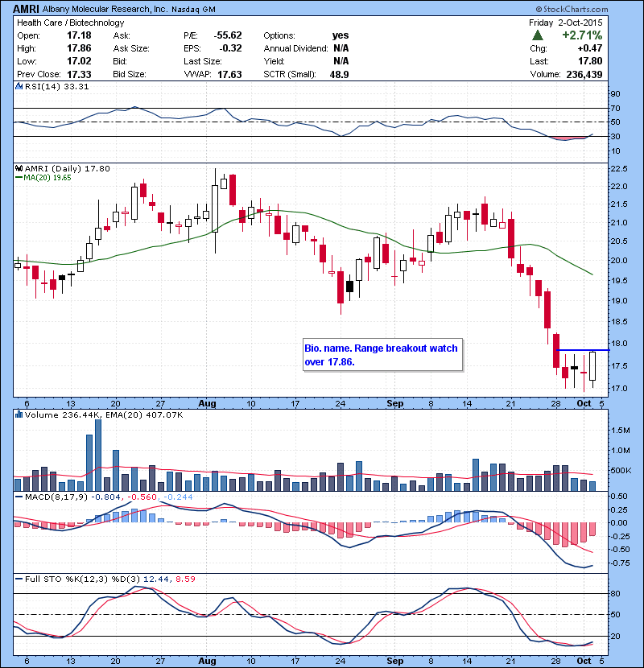Click the Health Care / Biotechnology sector text
This screenshot has width=644, height=668.
(x=70, y=23)
